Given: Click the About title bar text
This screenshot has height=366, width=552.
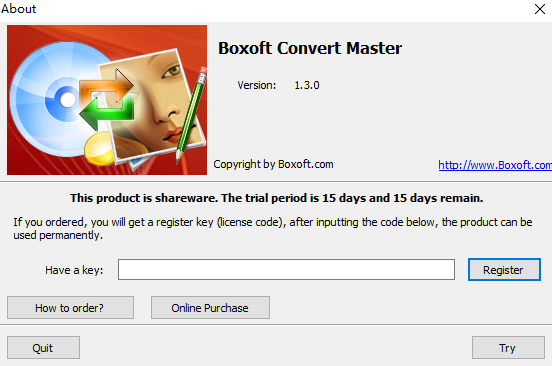Looking at the screenshot, I should (18, 9).
